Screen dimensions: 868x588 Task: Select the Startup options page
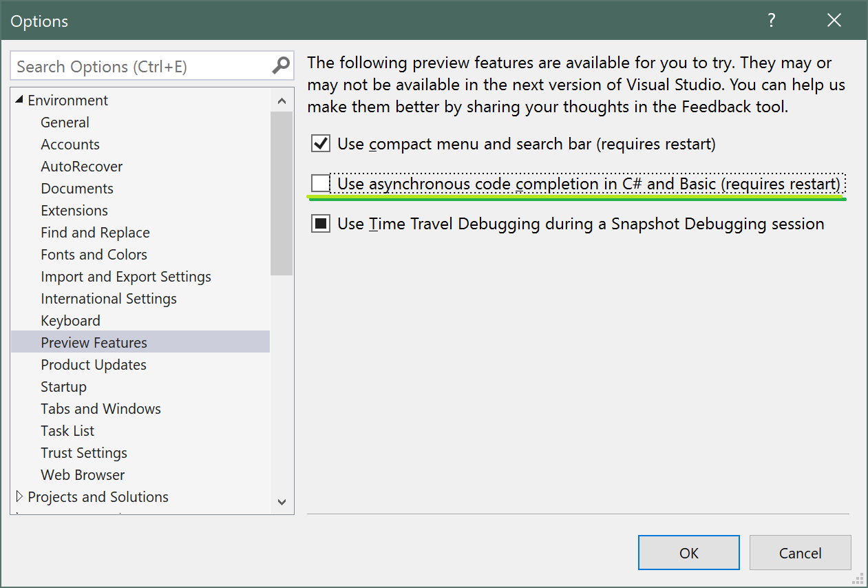click(64, 387)
